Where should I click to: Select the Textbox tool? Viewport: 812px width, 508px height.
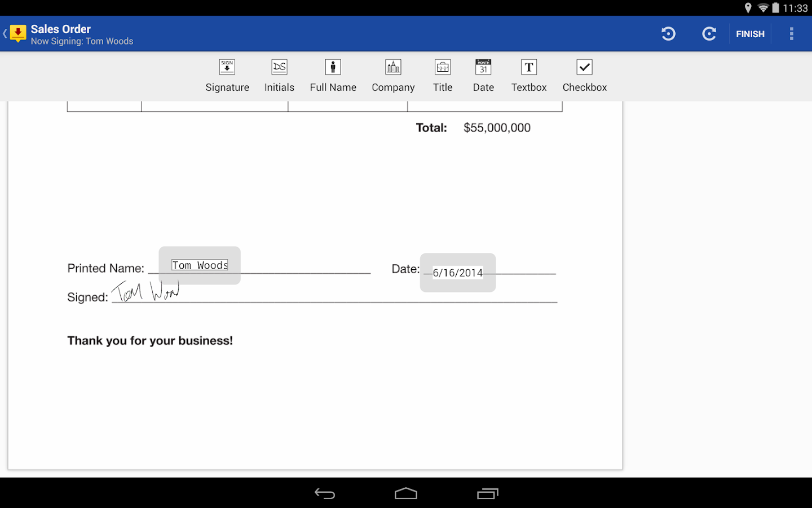(x=529, y=75)
